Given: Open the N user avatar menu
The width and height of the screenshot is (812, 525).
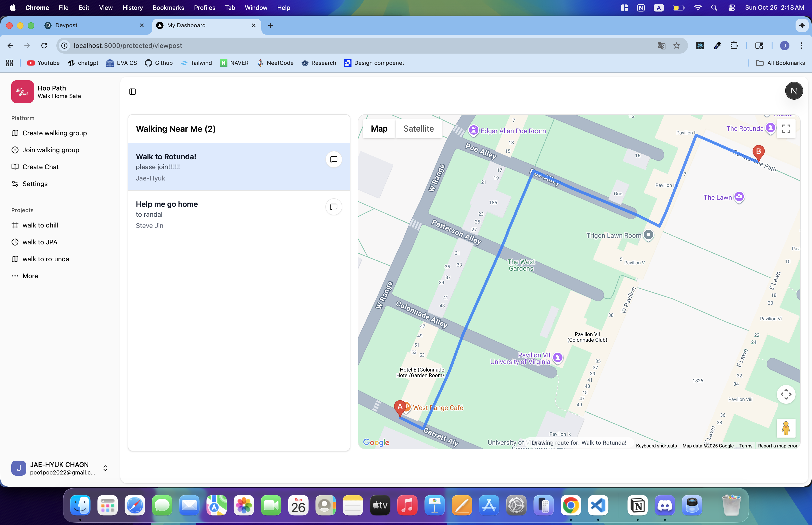Looking at the screenshot, I should [794, 91].
